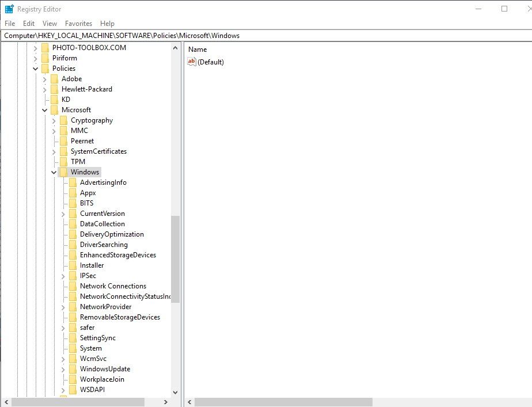This screenshot has height=407, width=532.
Task: Click the Hewlett-Packard folder icon
Action: tap(54, 89)
